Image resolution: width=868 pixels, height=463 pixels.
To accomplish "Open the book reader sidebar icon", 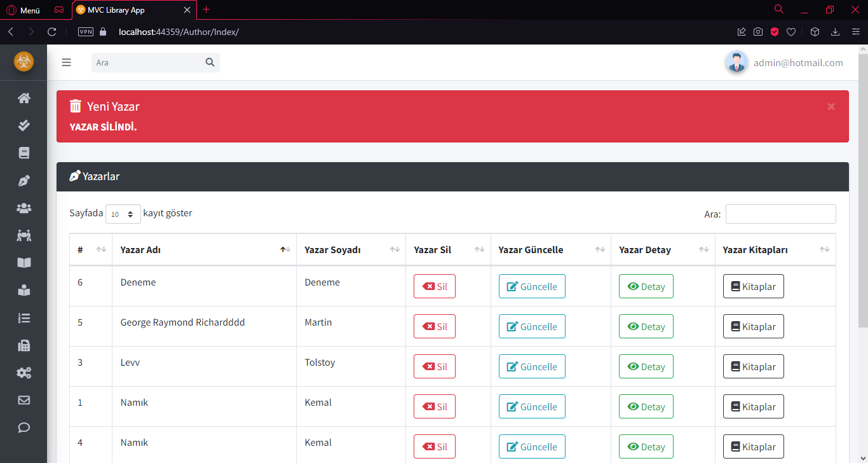I will coord(24,290).
